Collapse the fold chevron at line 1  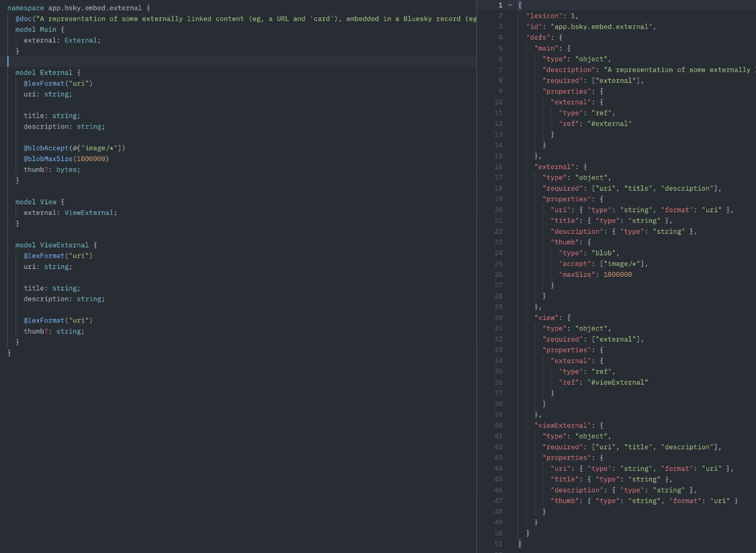(510, 5)
